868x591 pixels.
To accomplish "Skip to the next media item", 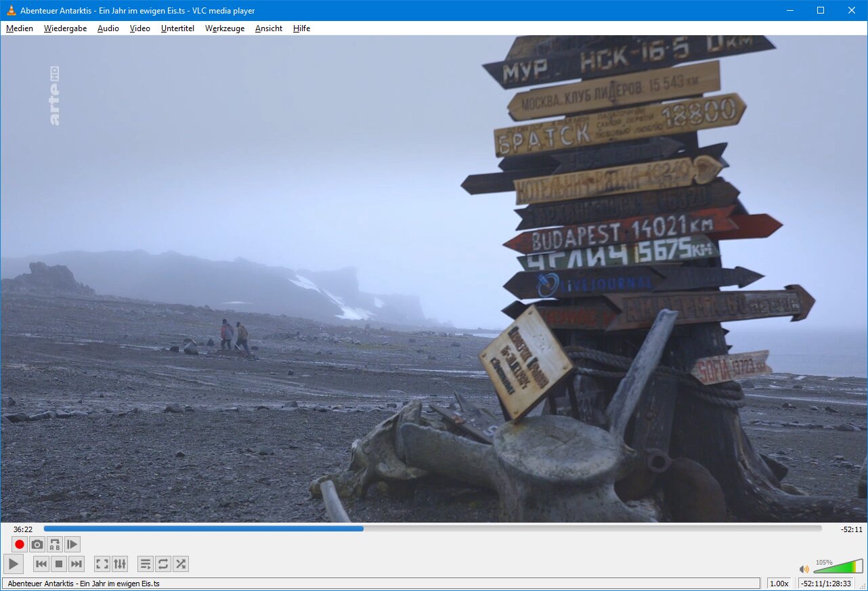I will coord(77,564).
